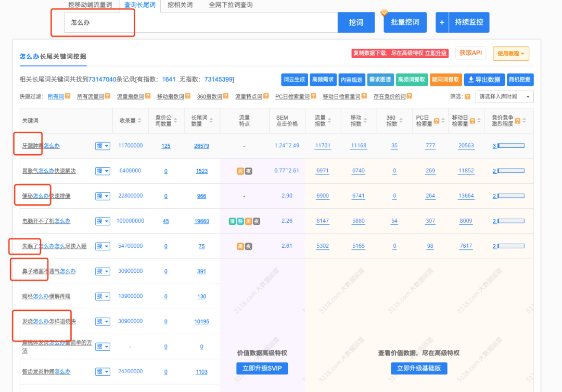Open 搜 dropdown for 失眠了怎么办 row
The width and height of the screenshot is (562, 392).
point(103,246)
